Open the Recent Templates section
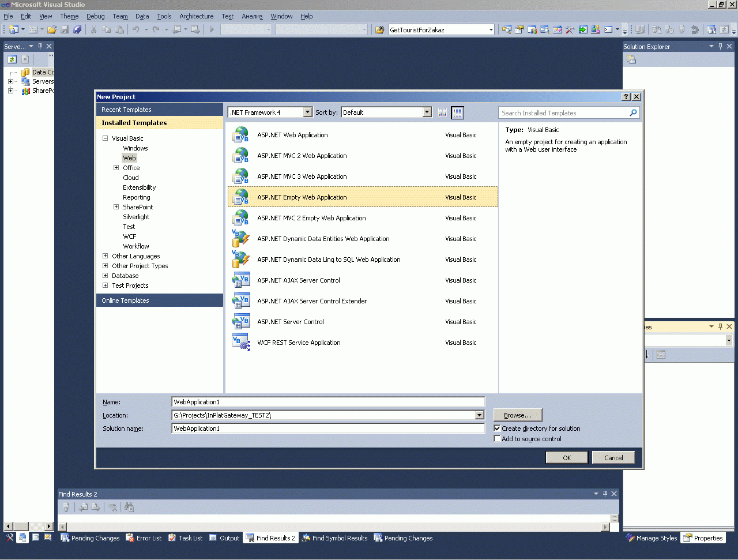The width and height of the screenshot is (738, 560). [160, 110]
